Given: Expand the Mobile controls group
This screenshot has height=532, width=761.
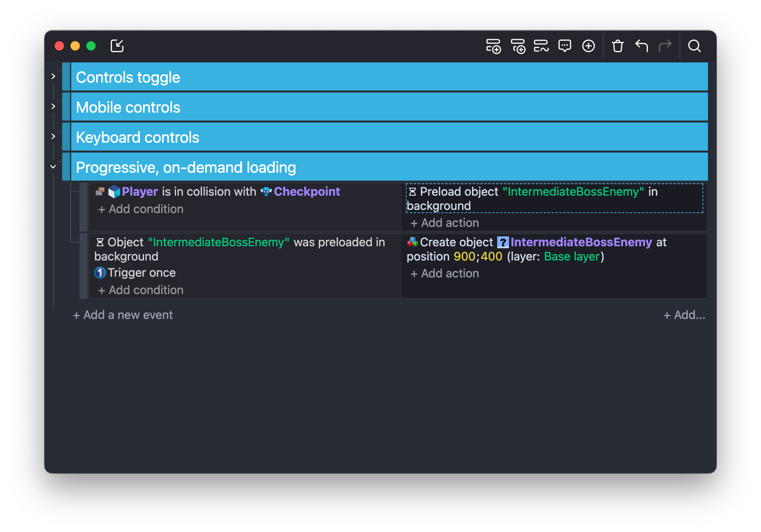Looking at the screenshot, I should point(53,106).
